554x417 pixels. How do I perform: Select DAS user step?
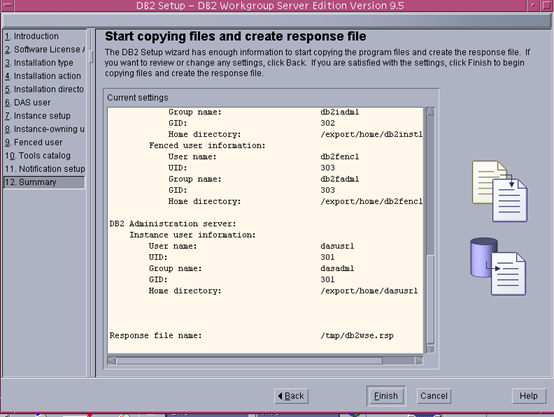(28, 102)
